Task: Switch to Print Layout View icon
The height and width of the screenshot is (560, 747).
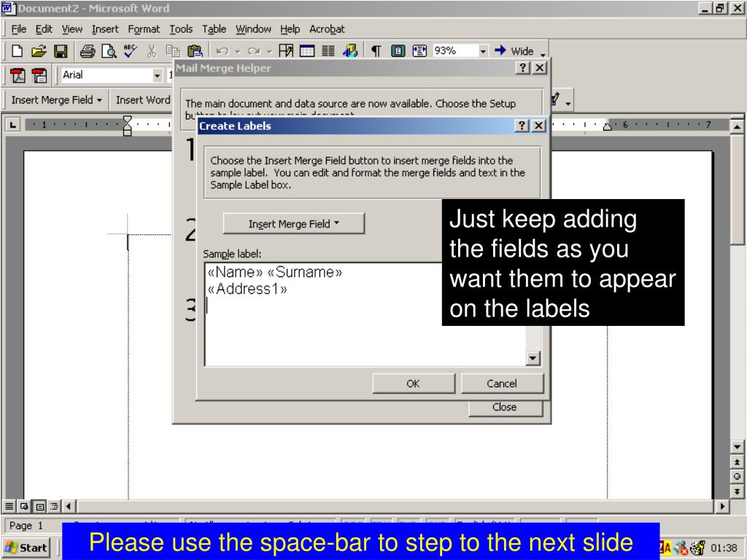Action: [x=39, y=506]
